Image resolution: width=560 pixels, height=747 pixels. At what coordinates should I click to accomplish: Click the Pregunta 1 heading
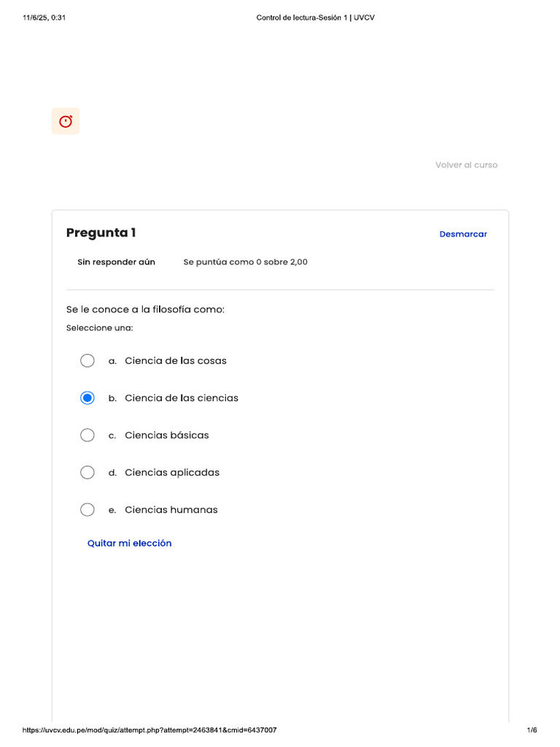tap(101, 233)
